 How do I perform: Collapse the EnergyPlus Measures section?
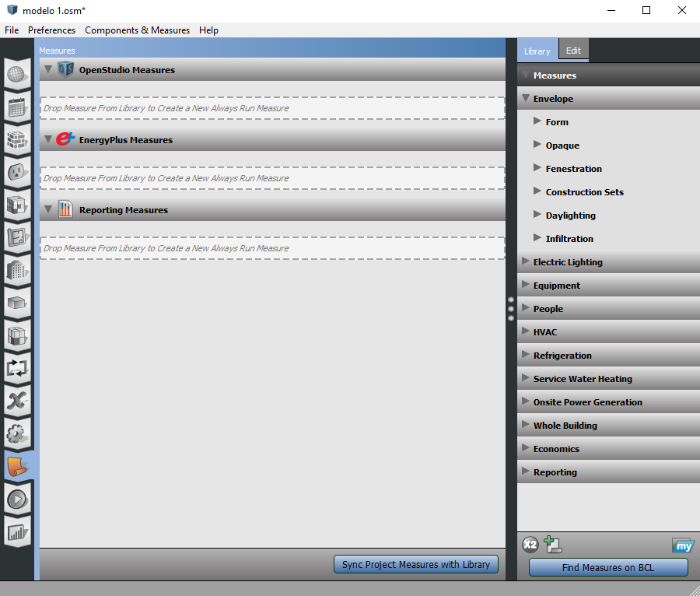click(x=48, y=140)
